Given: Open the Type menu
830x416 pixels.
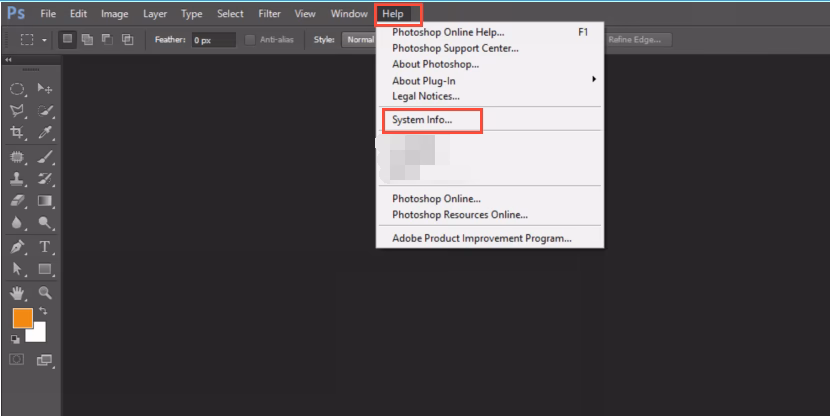Looking at the screenshot, I should tap(192, 14).
